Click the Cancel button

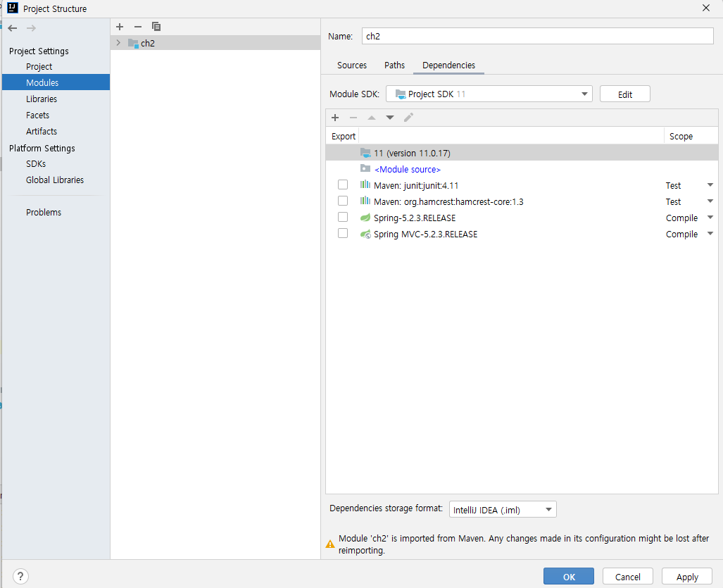click(x=627, y=577)
